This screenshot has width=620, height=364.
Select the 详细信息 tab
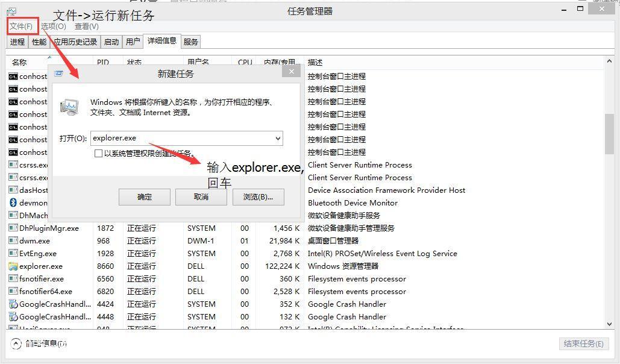pyautogui.click(x=162, y=41)
